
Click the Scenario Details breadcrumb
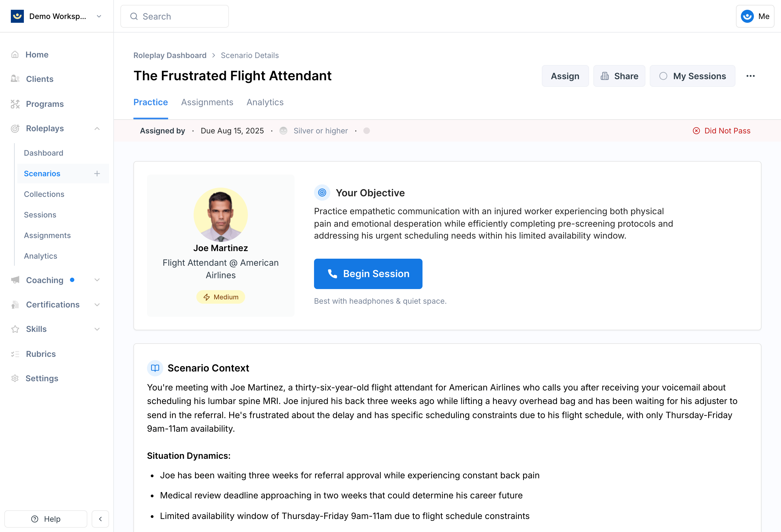click(250, 55)
